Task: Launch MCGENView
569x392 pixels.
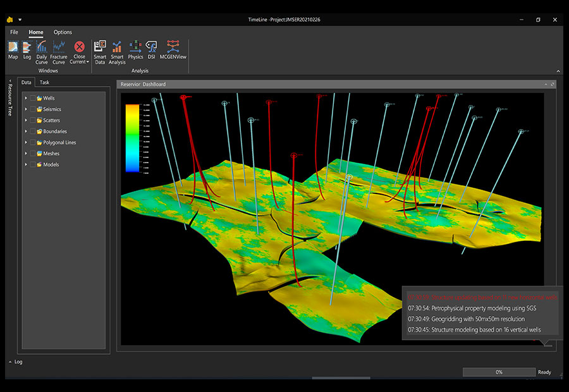Action: click(173, 50)
